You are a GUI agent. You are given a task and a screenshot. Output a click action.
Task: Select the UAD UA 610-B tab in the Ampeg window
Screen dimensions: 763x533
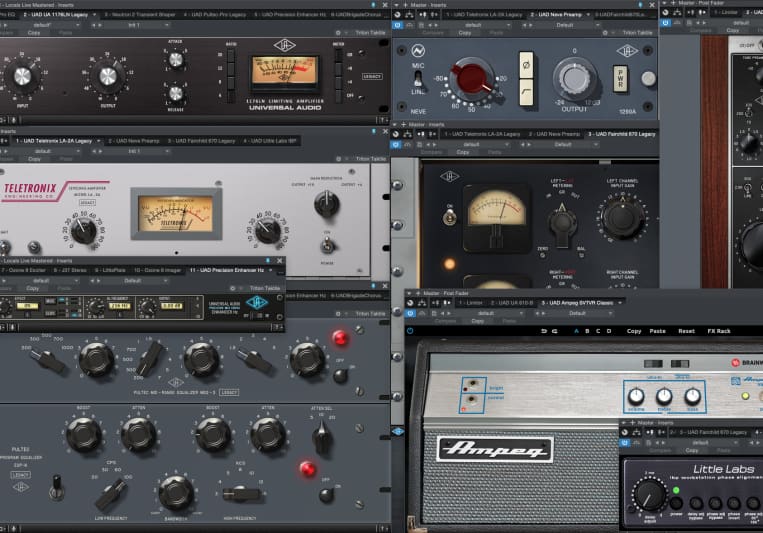coord(512,303)
